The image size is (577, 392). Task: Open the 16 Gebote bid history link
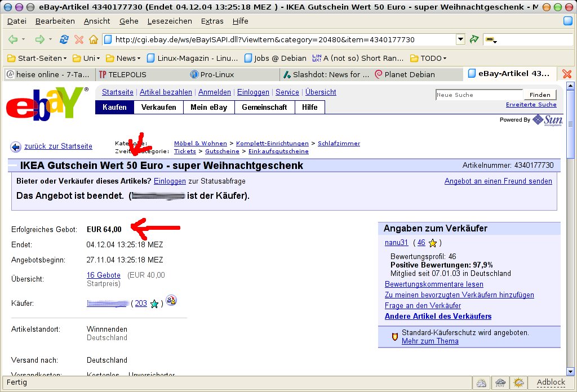point(104,275)
